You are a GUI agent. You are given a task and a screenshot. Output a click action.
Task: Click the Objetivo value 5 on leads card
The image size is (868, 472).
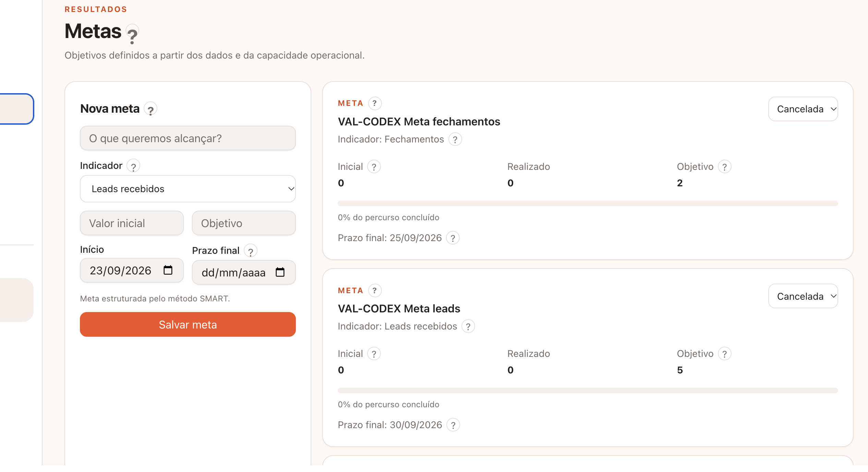tap(680, 370)
